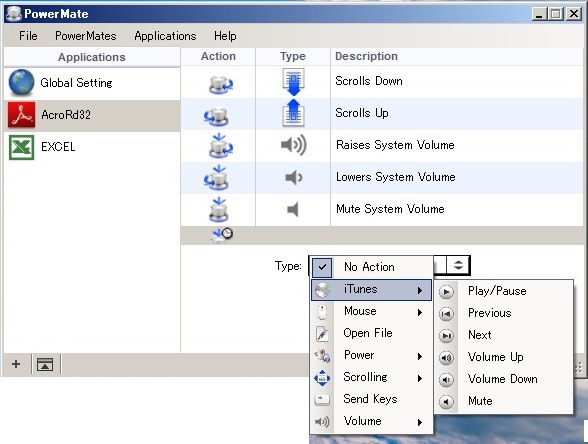The width and height of the screenshot is (588, 444).
Task: Expand the Scrolling submenu arrow
Action: pos(420,378)
